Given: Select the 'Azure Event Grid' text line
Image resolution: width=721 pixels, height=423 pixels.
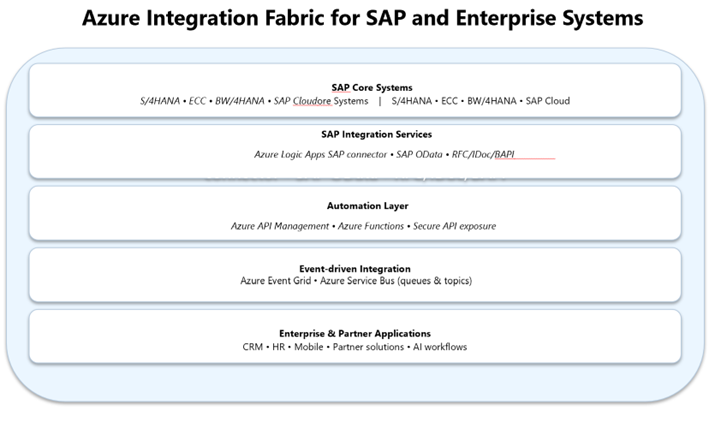Looking at the screenshot, I should [x=356, y=280].
